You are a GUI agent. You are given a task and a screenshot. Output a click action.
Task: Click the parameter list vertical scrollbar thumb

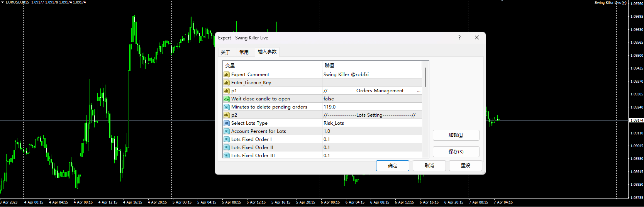pos(425,77)
